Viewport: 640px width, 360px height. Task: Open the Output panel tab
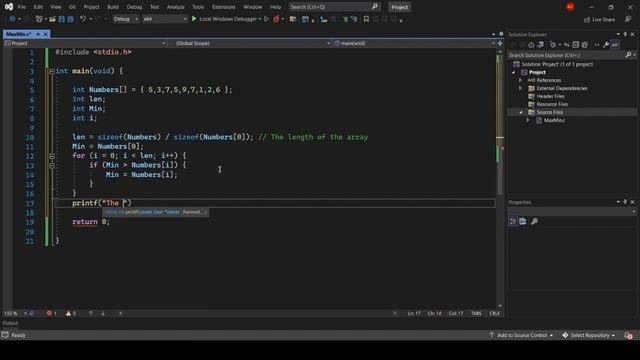[x=10, y=323]
